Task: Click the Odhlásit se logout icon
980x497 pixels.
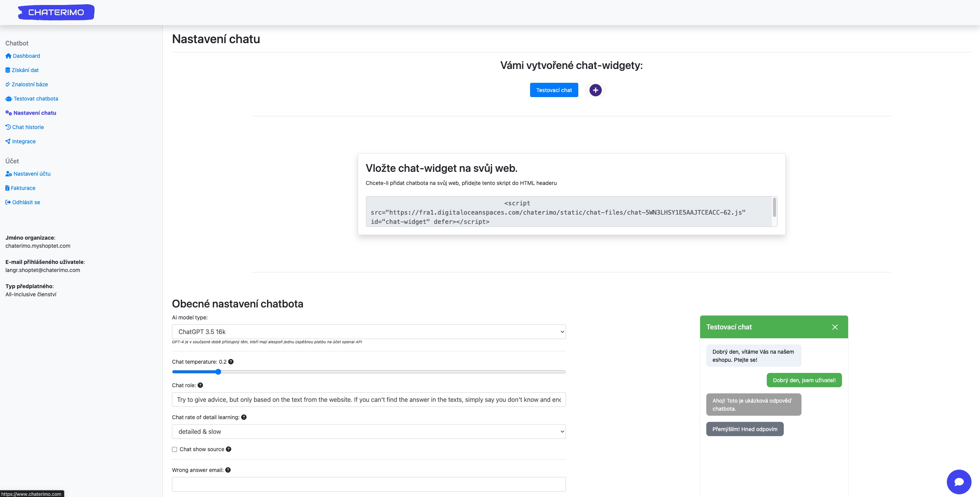Action: point(8,202)
